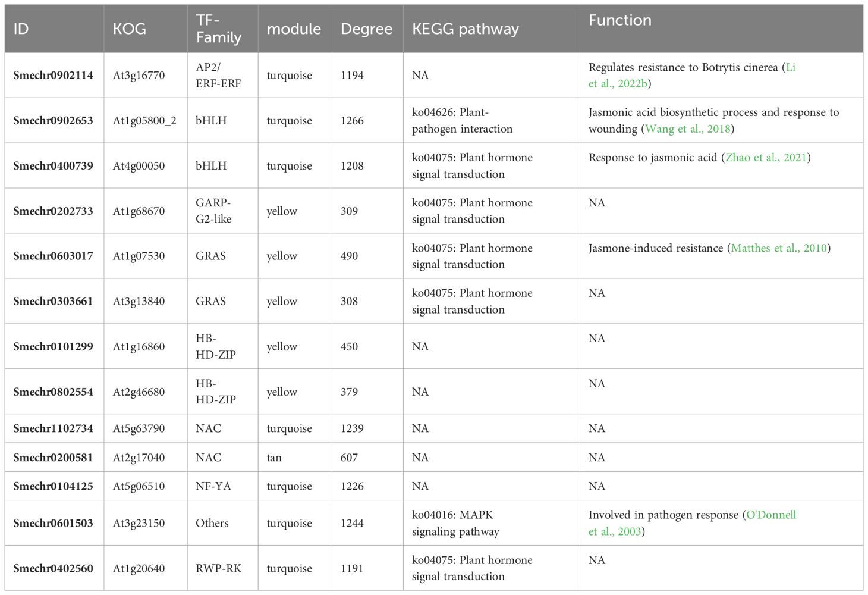The image size is (868, 595).
Task: Click Degree value 308
Action: point(349,302)
